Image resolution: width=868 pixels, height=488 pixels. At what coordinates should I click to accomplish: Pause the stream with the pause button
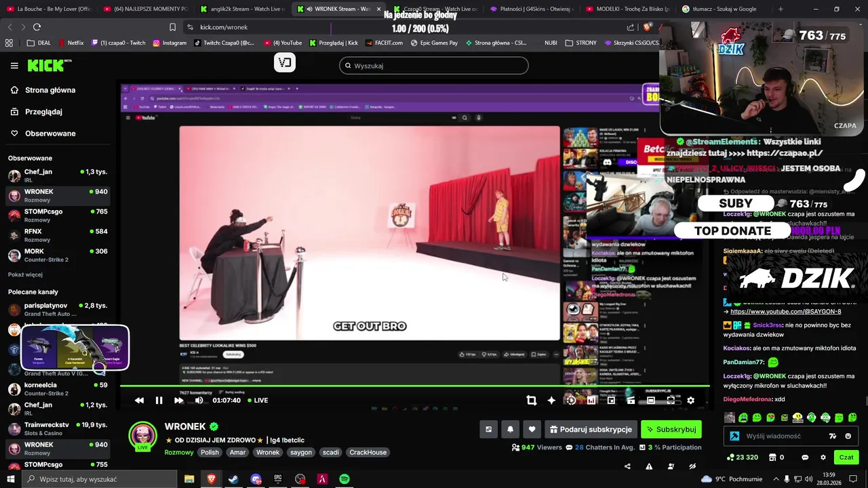[x=159, y=401]
